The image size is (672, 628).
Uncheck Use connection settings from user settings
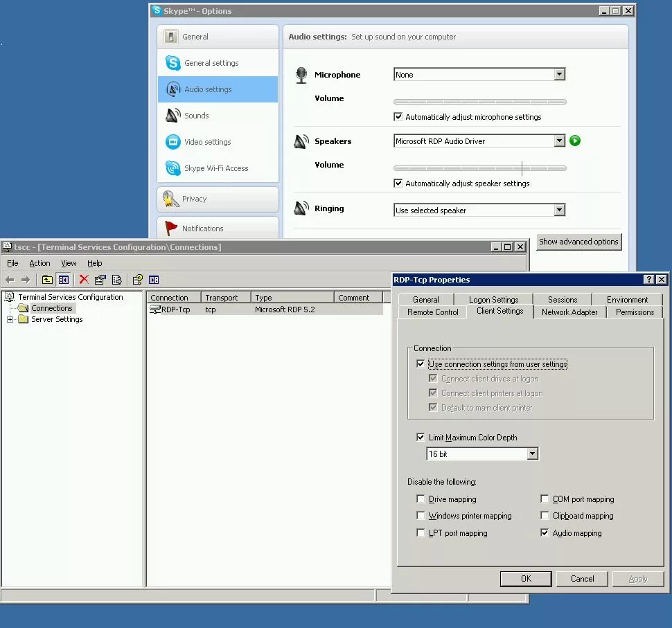pos(421,364)
